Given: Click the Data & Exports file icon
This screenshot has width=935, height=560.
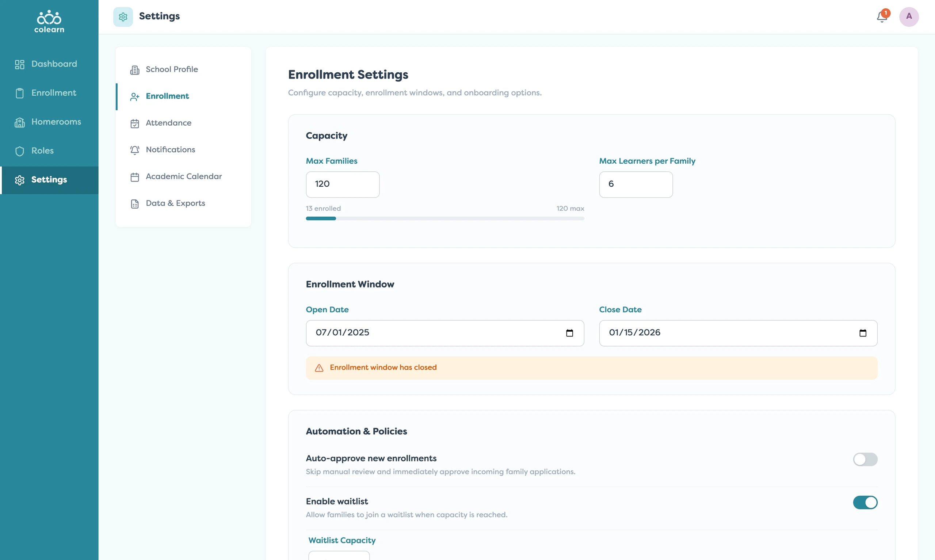Looking at the screenshot, I should tap(135, 204).
